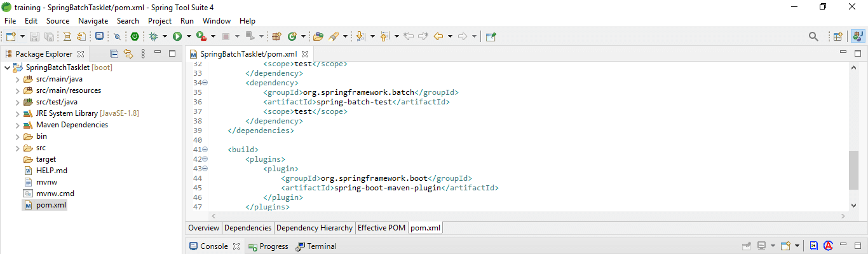The image size is (868, 254).
Task: Click the Save All icon
Action: pyautogui.click(x=49, y=37)
